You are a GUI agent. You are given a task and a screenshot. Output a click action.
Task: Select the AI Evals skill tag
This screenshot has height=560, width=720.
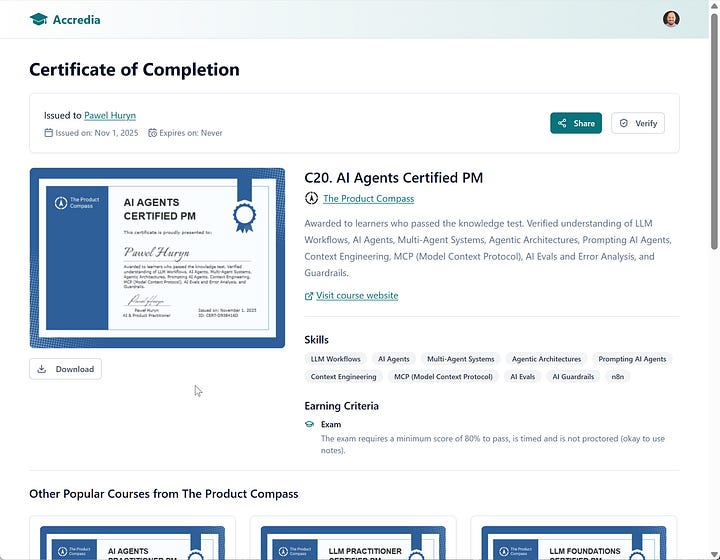(523, 376)
